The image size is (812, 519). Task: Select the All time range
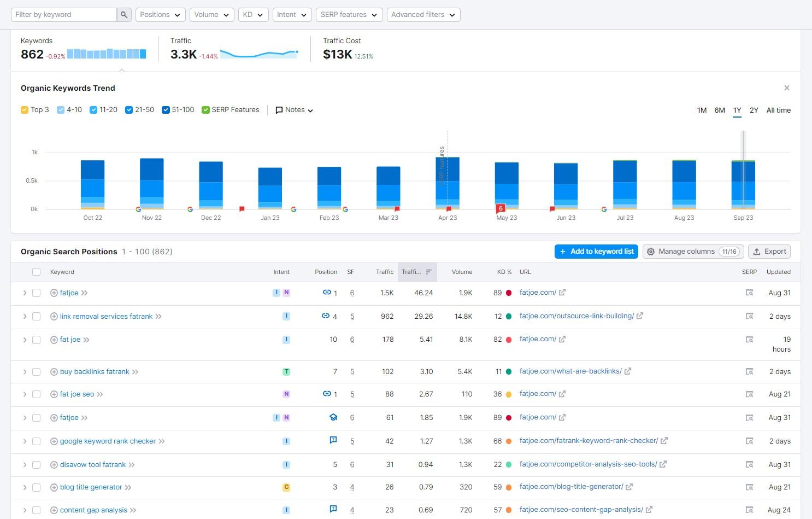point(779,110)
